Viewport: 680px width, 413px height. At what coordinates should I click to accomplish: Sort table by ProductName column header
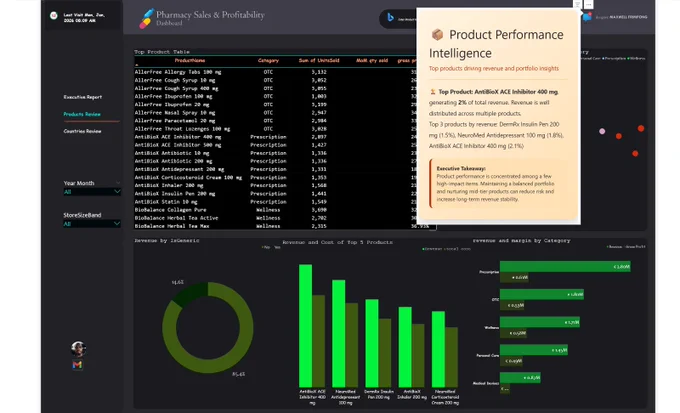(190, 61)
